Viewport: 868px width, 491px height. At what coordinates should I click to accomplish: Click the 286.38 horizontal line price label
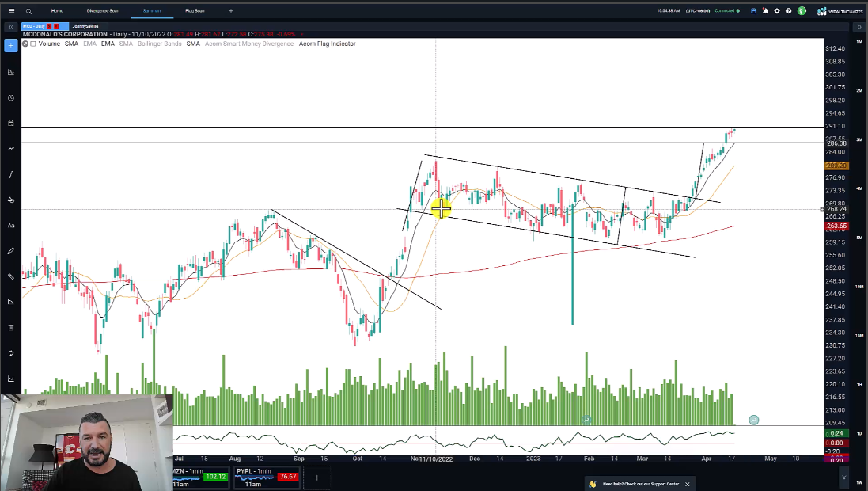point(836,143)
